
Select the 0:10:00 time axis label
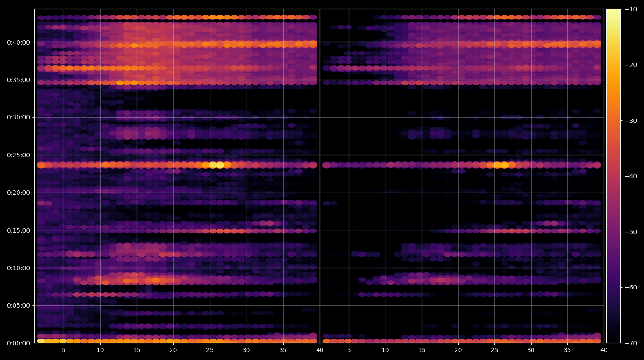pyautogui.click(x=19, y=268)
